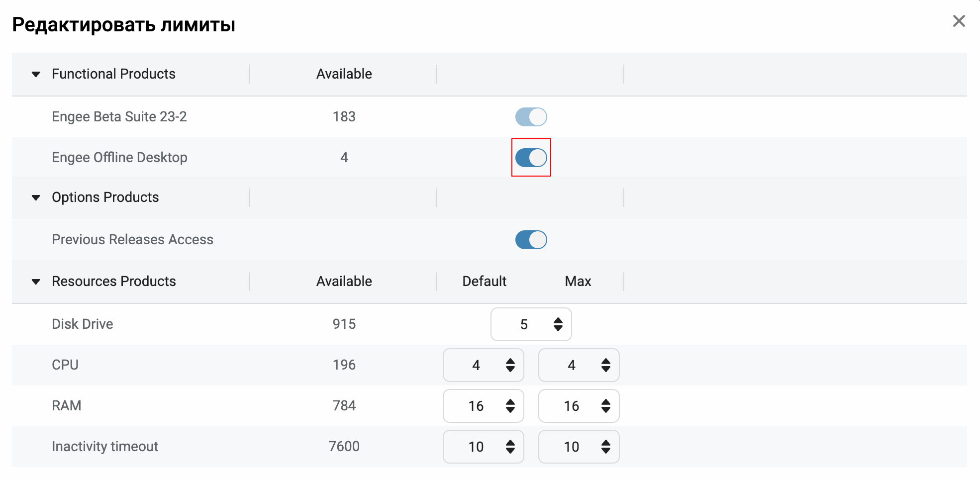
Task: Close the edit limits dialog
Action: pos(959,21)
